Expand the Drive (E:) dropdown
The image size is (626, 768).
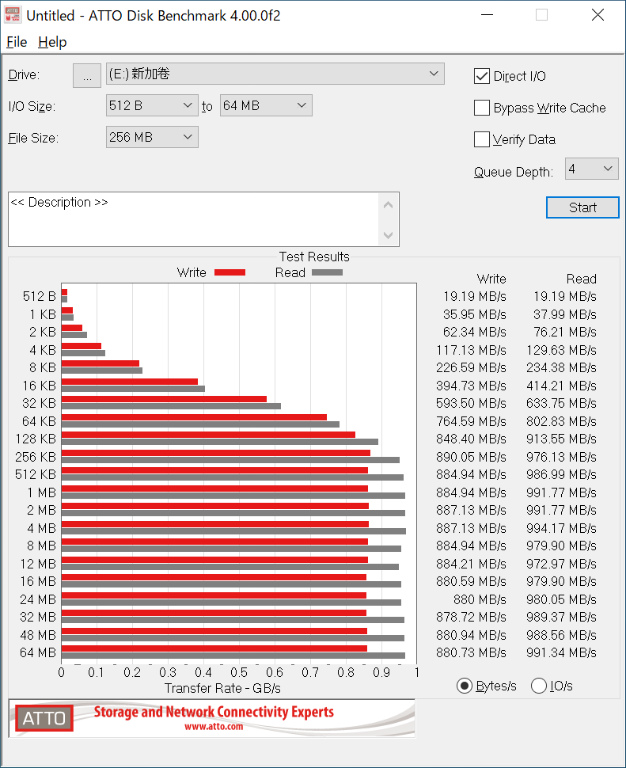click(275, 74)
